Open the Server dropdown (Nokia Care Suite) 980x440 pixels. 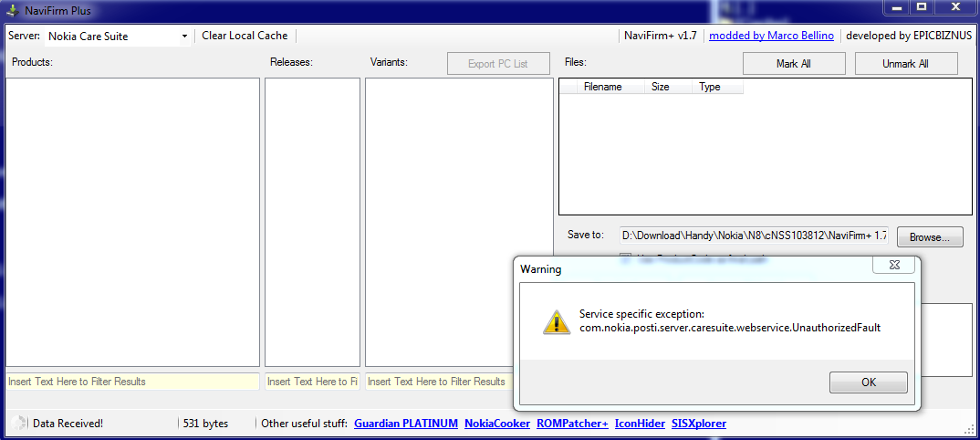coord(118,37)
